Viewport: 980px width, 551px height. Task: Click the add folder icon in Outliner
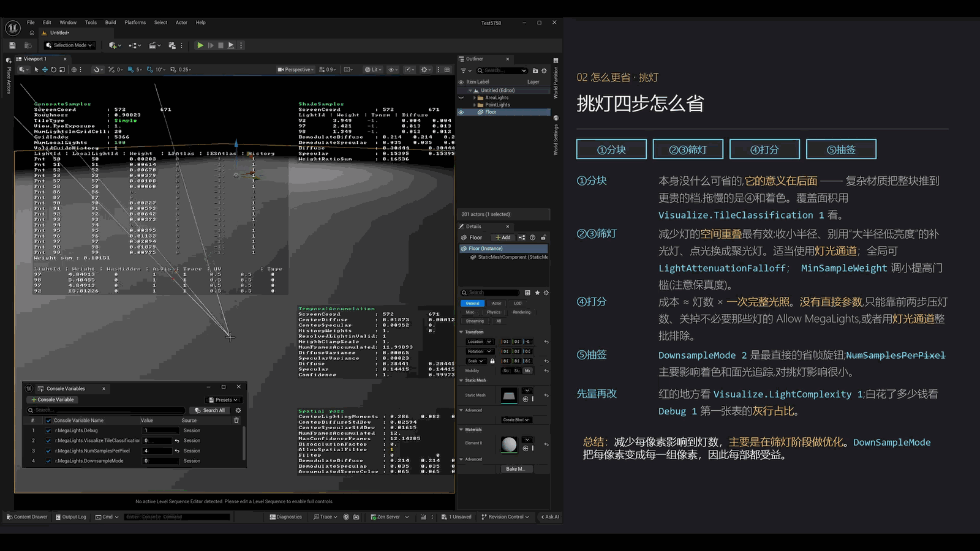coord(535,70)
